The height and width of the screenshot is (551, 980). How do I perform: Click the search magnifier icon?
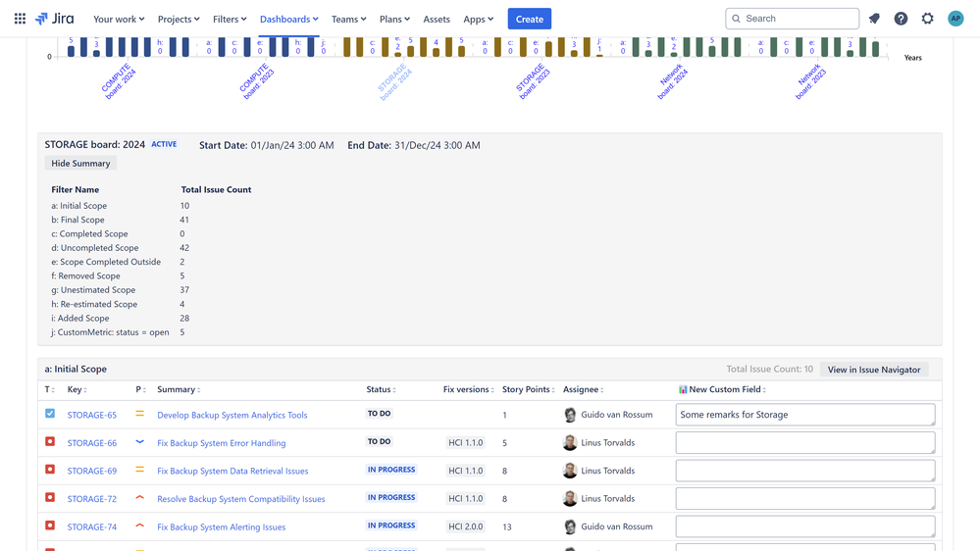(737, 19)
